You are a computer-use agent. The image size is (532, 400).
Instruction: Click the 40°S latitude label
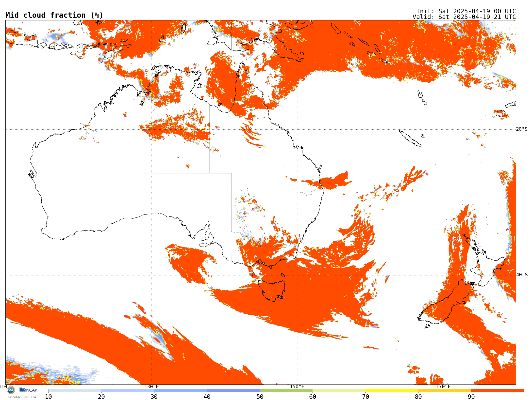pos(522,275)
